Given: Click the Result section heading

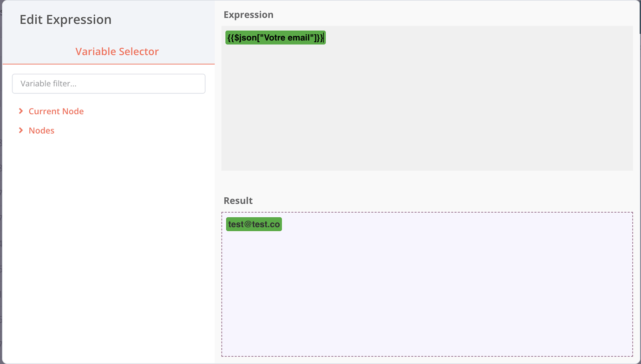Looking at the screenshot, I should [x=238, y=201].
